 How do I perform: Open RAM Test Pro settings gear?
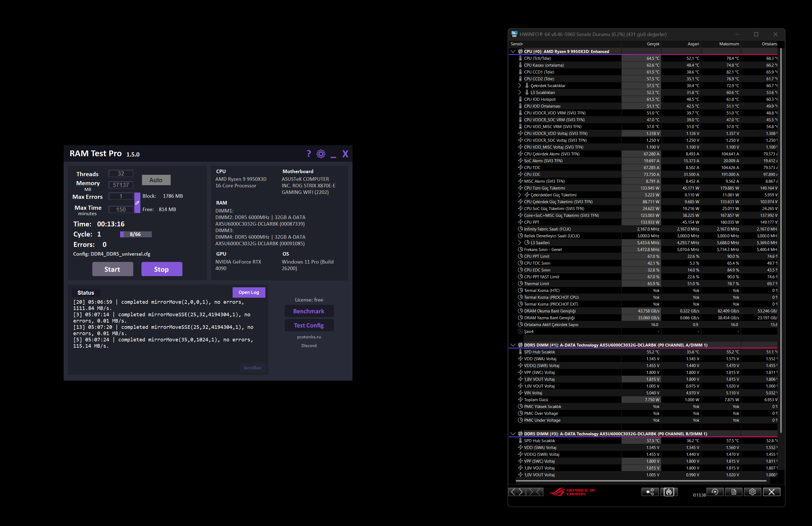pos(321,154)
